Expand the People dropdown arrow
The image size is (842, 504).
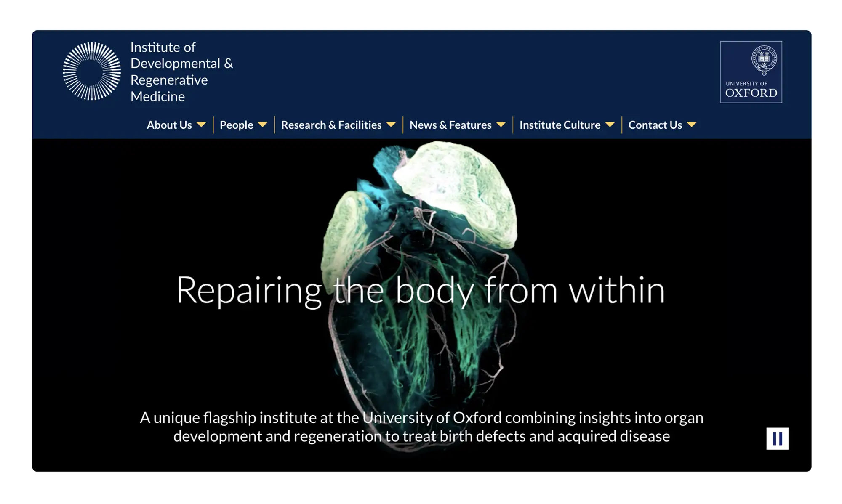pos(263,125)
